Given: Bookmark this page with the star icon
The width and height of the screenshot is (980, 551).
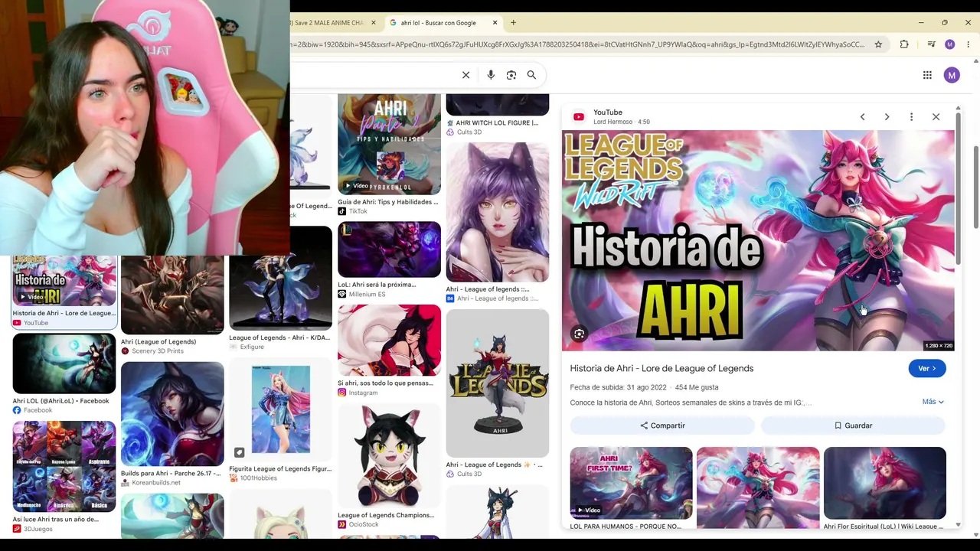Looking at the screenshot, I should 878,44.
